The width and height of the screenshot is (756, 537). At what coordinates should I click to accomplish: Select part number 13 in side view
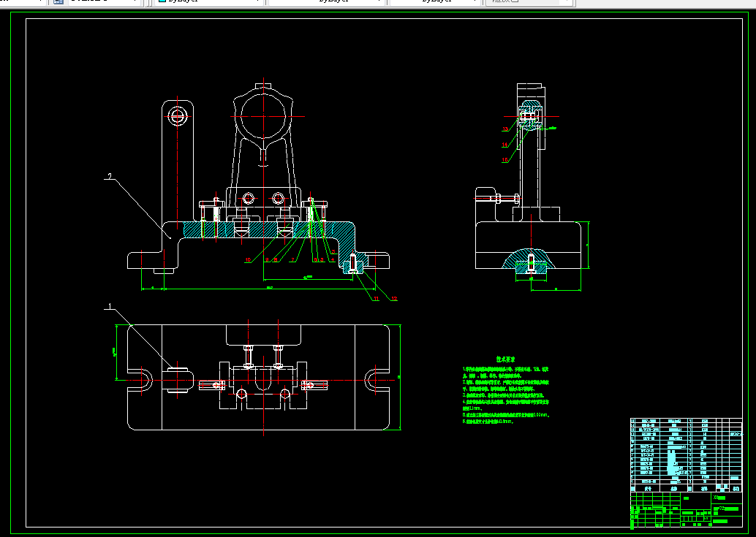coord(504,129)
